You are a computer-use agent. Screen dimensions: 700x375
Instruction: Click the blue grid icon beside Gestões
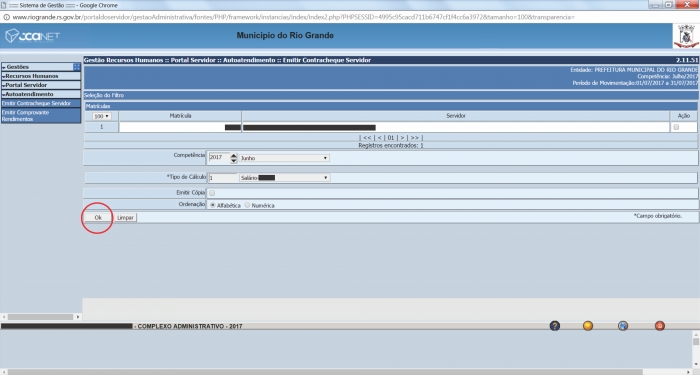[x=77, y=67]
